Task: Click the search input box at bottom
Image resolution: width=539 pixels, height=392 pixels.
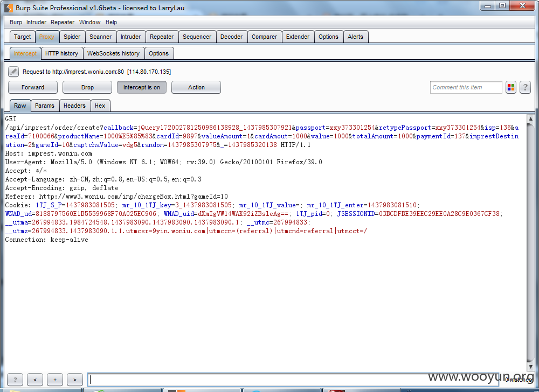Action: click(293, 380)
